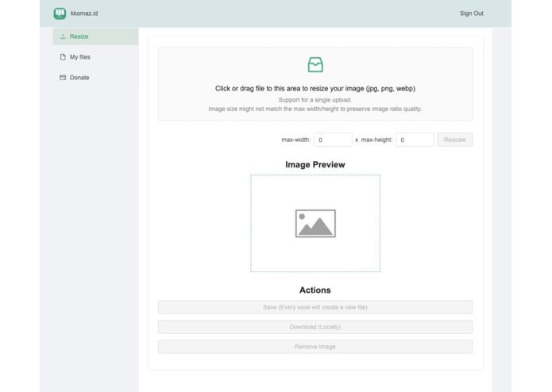
Task: Click the upload icon beside Resize
Action: point(63,37)
